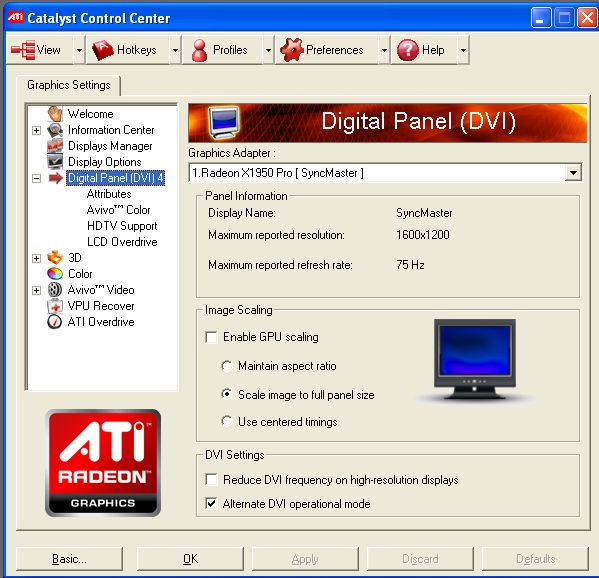Open the Hotkeys dropdown arrow

[x=175, y=50]
